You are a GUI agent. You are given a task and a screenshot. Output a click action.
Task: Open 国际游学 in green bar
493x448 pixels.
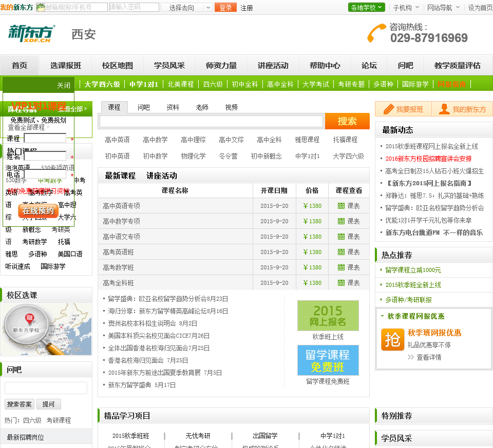pyautogui.click(x=415, y=84)
